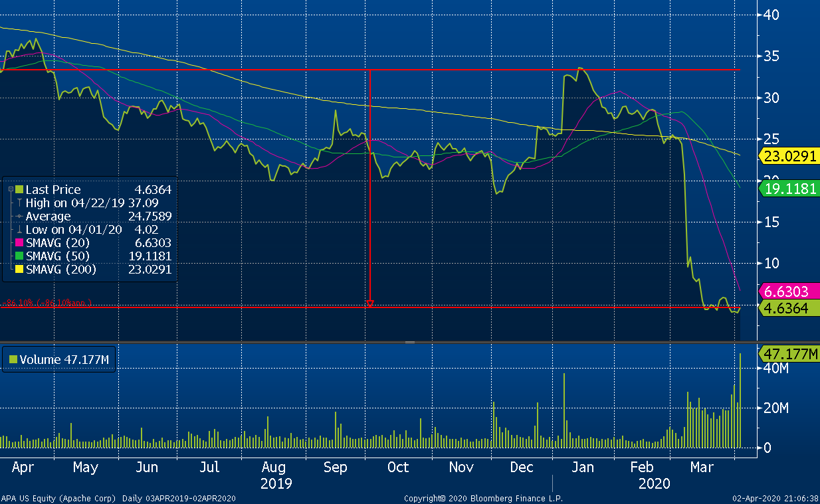Click the magenta SMAVG (20) legend swatch
The width and height of the screenshot is (820, 504).
click(x=19, y=243)
